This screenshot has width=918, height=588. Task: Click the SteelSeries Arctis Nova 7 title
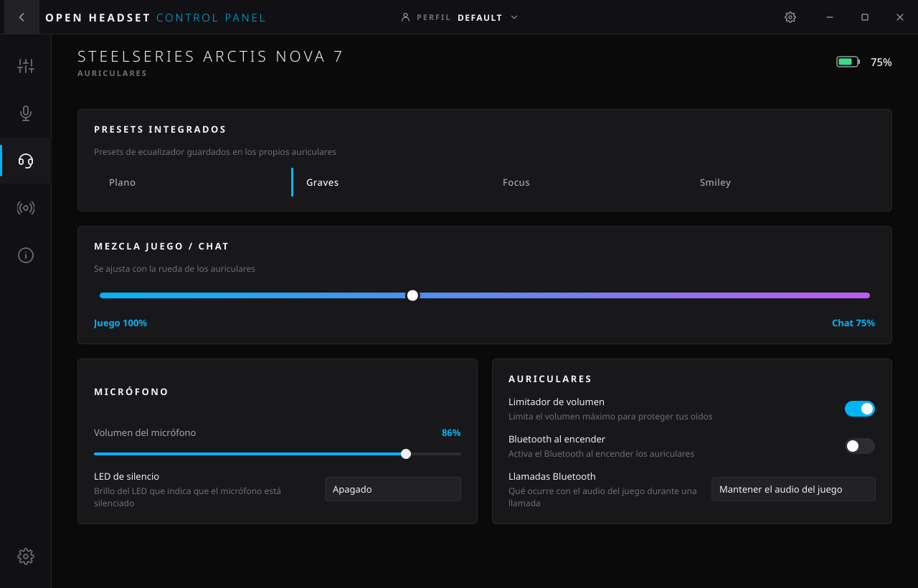(x=211, y=56)
